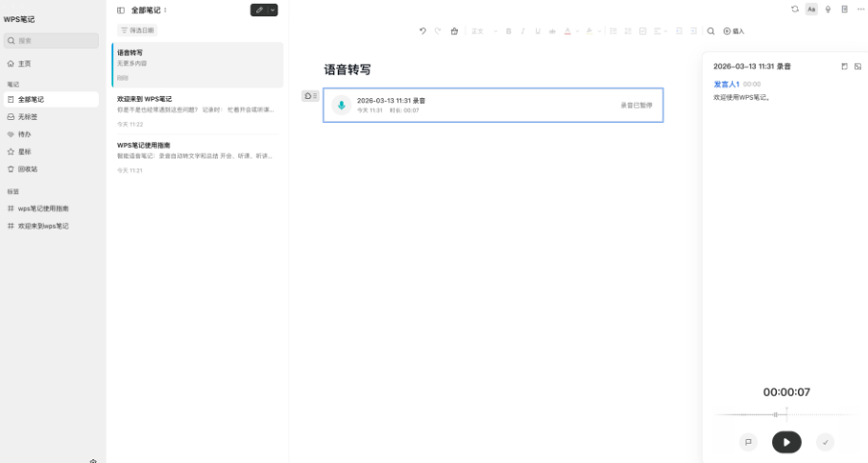Toggle underline formatting
The height and width of the screenshot is (463, 868).
[538, 31]
